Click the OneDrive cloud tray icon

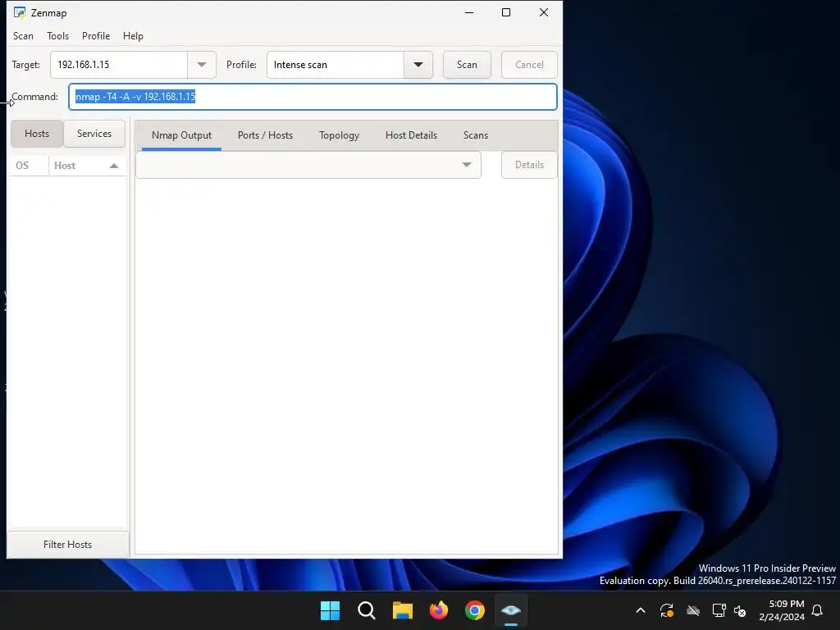click(693, 610)
